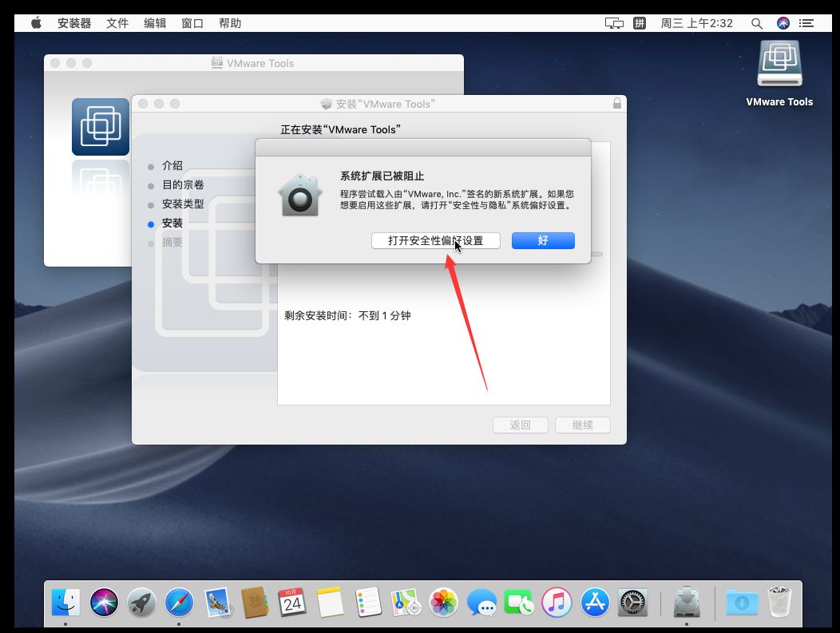Open the Downloads folder in Dock

coord(742,603)
